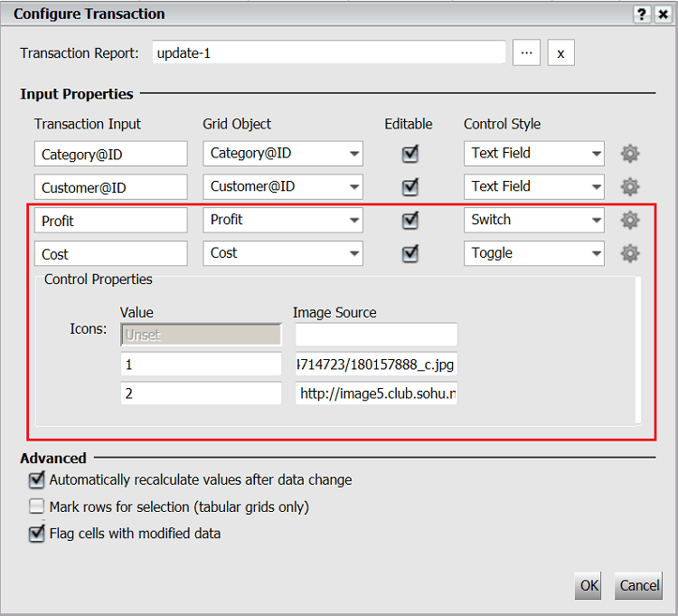
Task: Browse for transaction report with ellipsis button
Action: click(526, 52)
